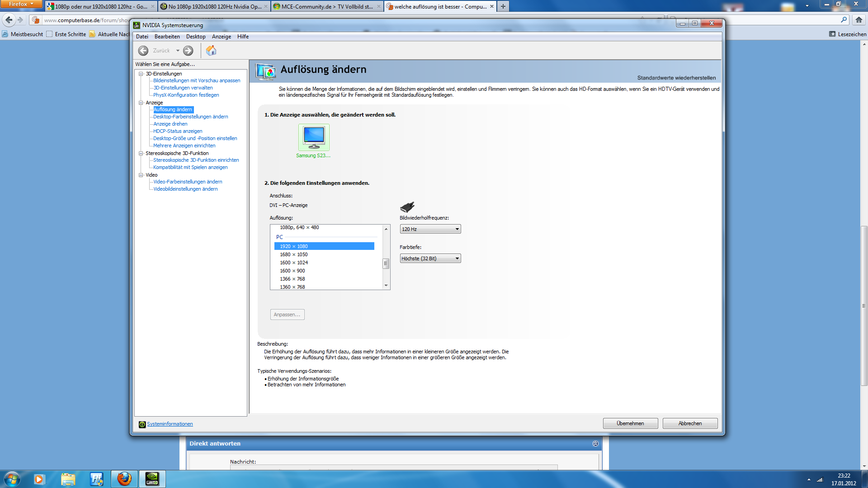This screenshot has width=868, height=488.
Task: Open Firefox from the taskbar
Action: tap(124, 479)
